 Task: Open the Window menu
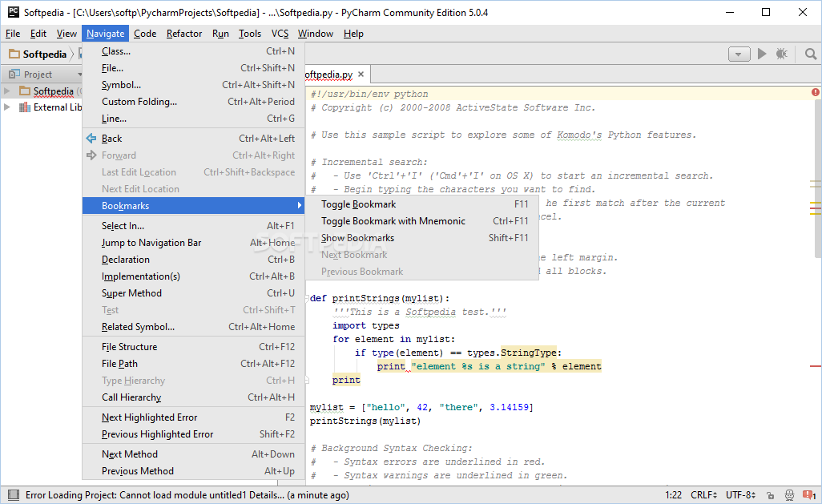315,34
